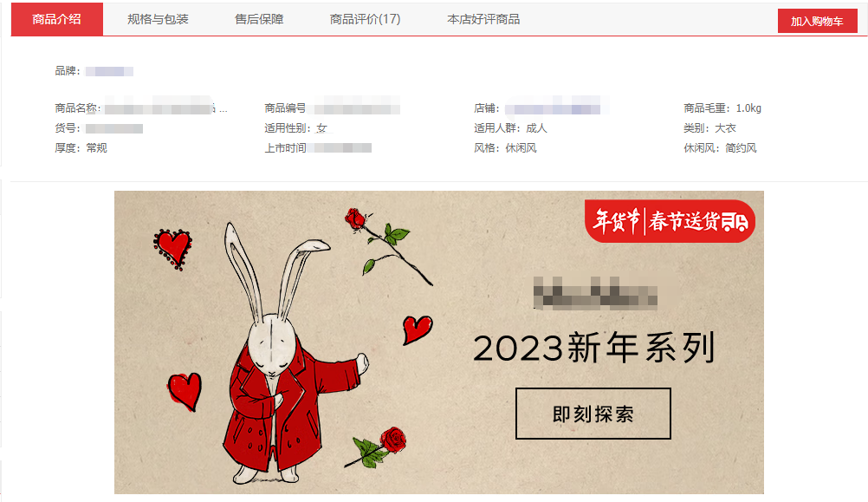Click the 年货节 春节送货 badge

point(670,221)
